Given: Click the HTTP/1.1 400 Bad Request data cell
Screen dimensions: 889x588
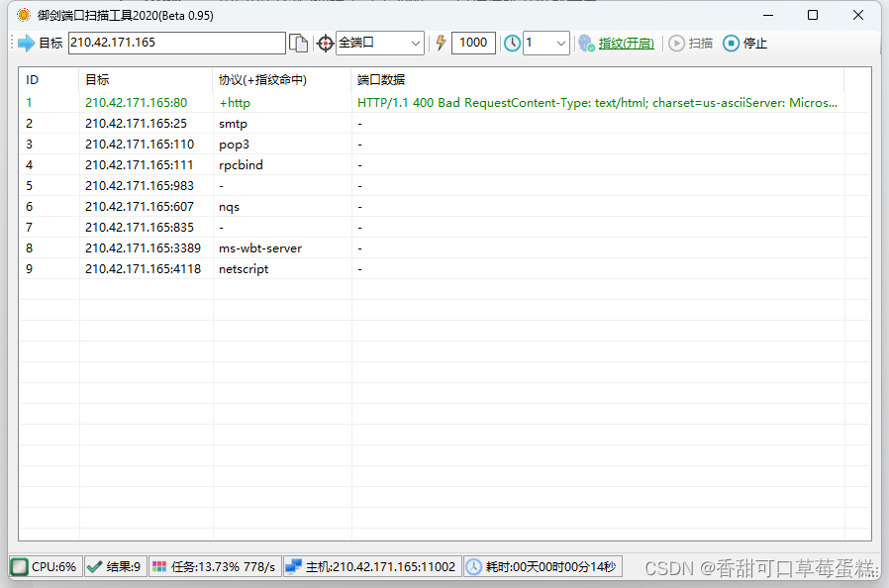Looking at the screenshot, I should click(x=597, y=103).
